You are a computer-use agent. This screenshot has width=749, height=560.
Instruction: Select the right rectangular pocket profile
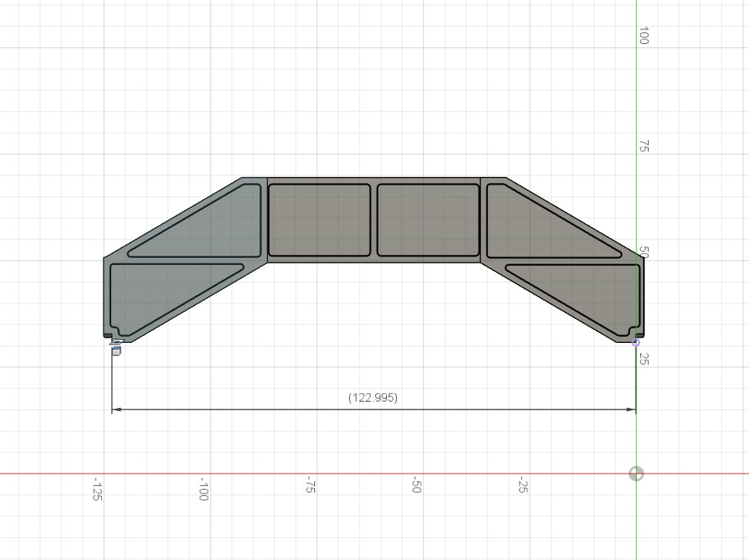coord(429,220)
